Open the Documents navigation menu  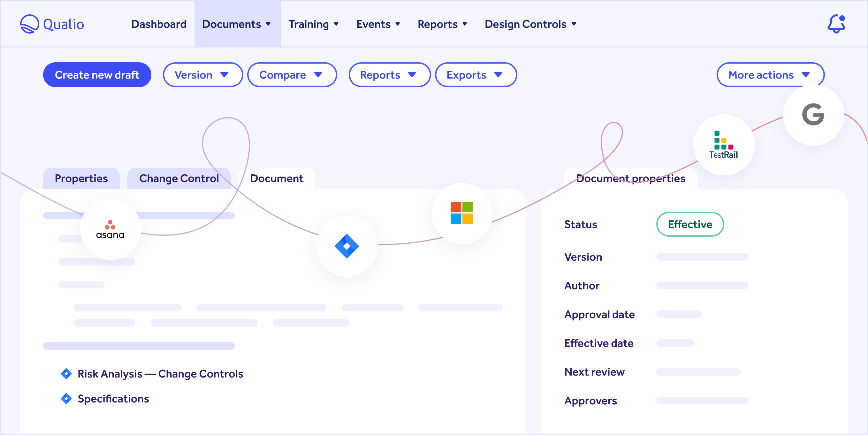pyautogui.click(x=237, y=24)
